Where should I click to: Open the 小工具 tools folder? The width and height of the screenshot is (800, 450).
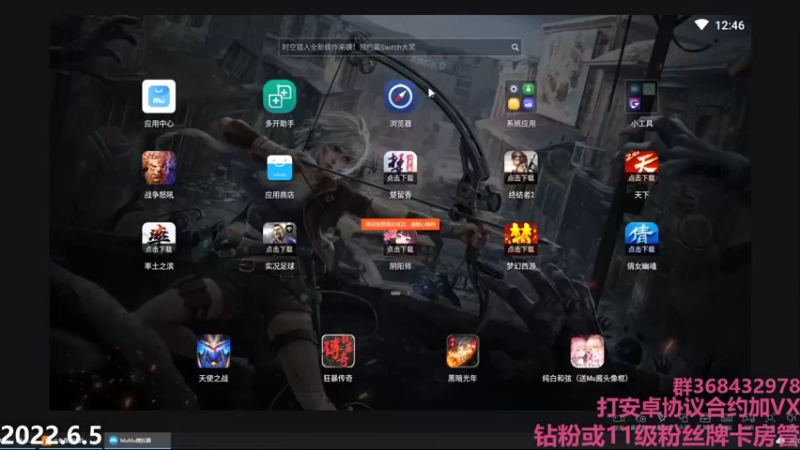point(641,96)
